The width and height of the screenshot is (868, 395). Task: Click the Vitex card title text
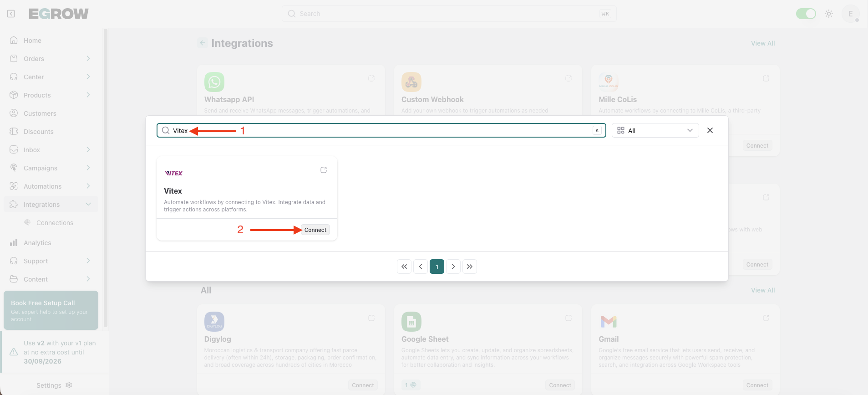173,191
